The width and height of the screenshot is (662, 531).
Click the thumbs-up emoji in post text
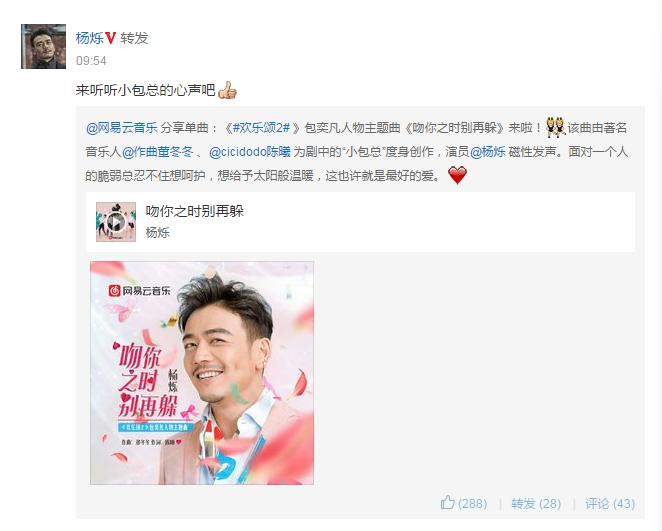click(227, 90)
